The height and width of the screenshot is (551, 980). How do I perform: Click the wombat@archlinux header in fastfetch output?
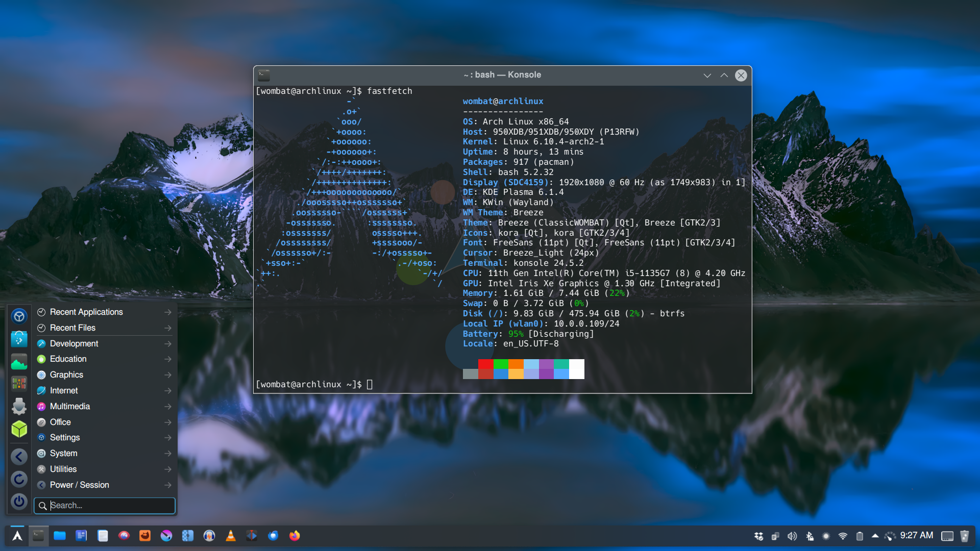(x=503, y=102)
